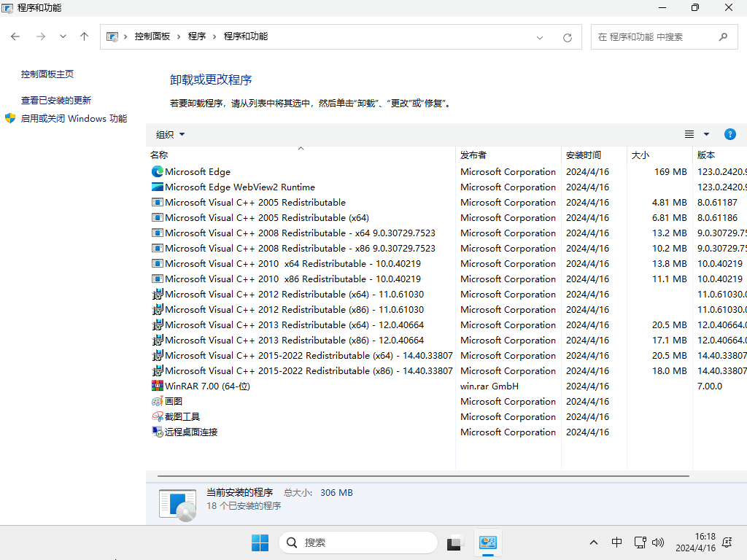Image resolution: width=747 pixels, height=560 pixels.
Task: Sort by the 发布者 column header
Action: point(508,155)
